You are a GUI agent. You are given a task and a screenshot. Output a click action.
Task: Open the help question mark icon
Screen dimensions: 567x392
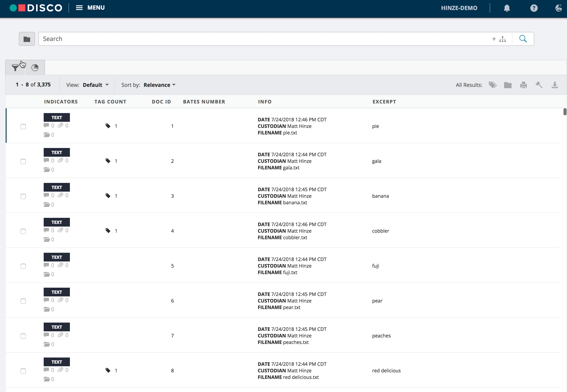pos(534,8)
